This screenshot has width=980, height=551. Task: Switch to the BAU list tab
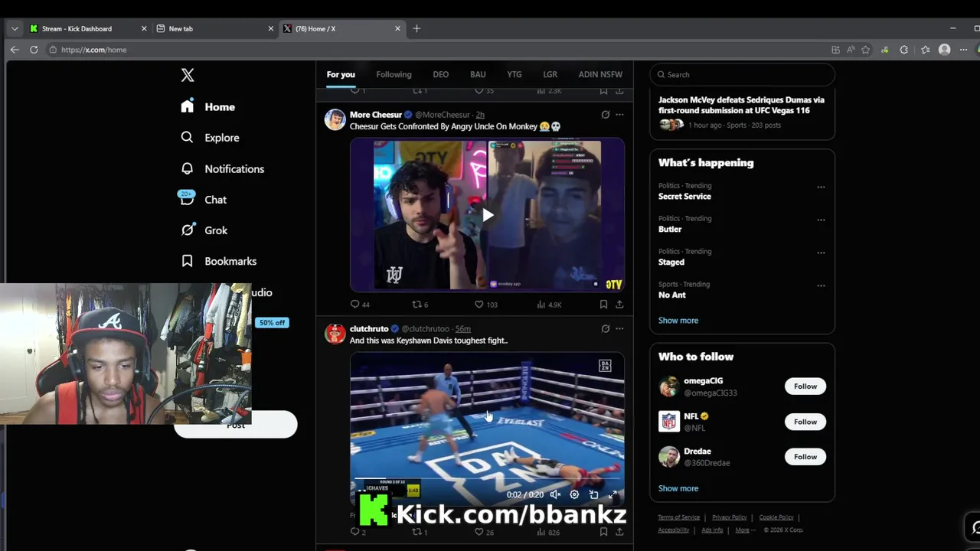pyautogui.click(x=478, y=74)
